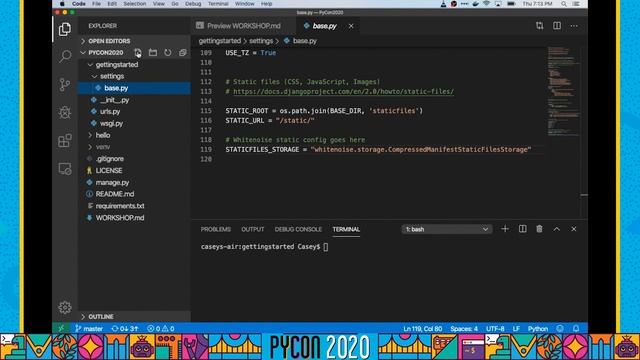Open the Manage gear icon
This screenshot has width=640, height=360.
tap(65, 307)
